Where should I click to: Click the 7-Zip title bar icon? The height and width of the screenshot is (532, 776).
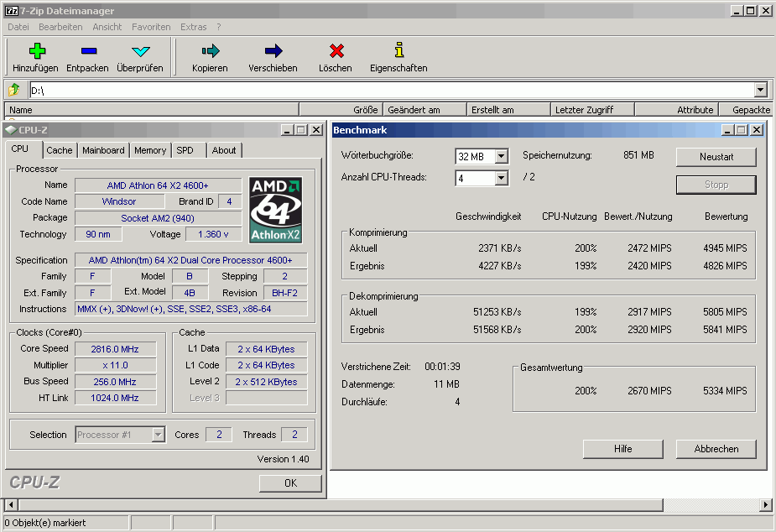tap(12, 10)
